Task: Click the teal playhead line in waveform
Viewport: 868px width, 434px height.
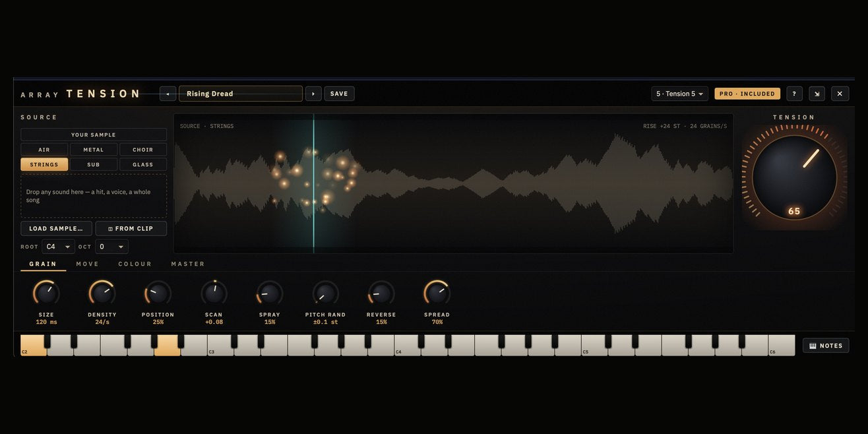Action: 313,183
